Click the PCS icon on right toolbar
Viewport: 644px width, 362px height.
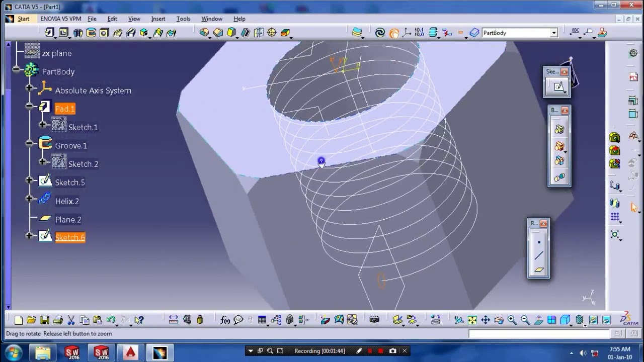[x=633, y=77]
